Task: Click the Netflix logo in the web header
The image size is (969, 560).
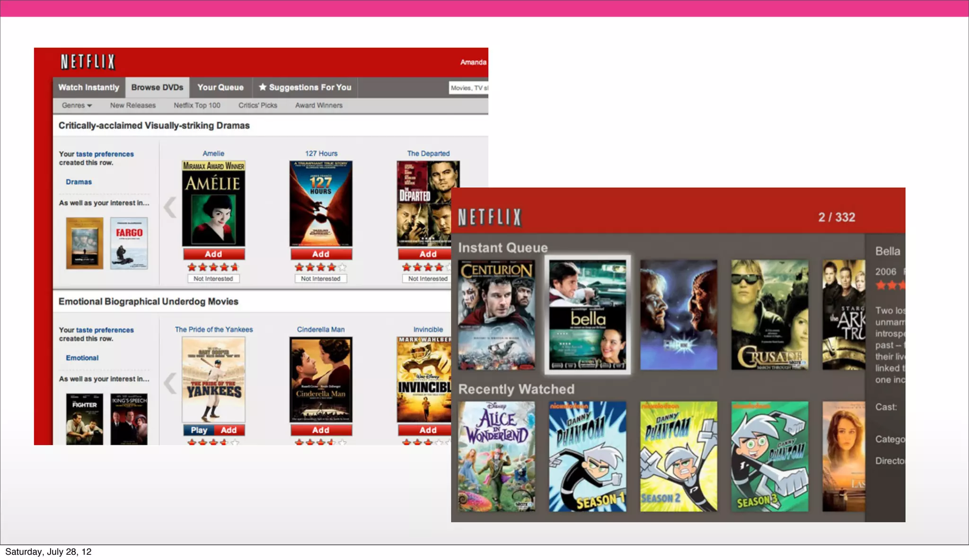Action: tap(88, 62)
